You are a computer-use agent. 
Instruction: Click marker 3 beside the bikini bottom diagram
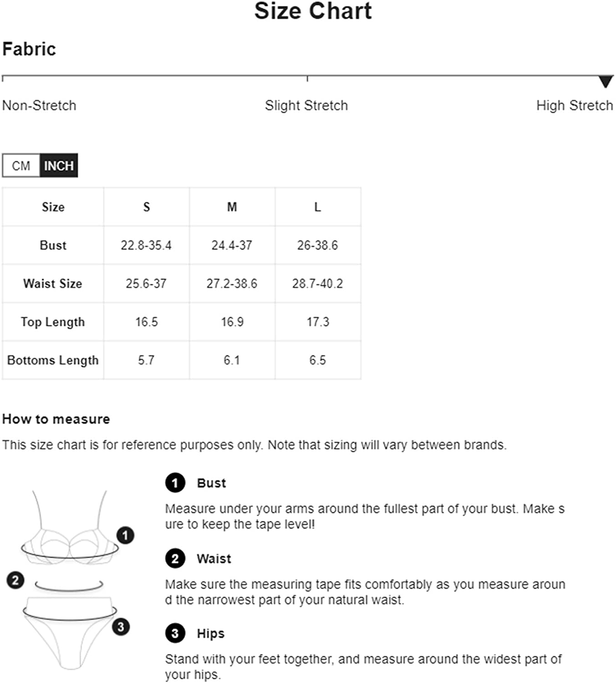[x=121, y=627]
